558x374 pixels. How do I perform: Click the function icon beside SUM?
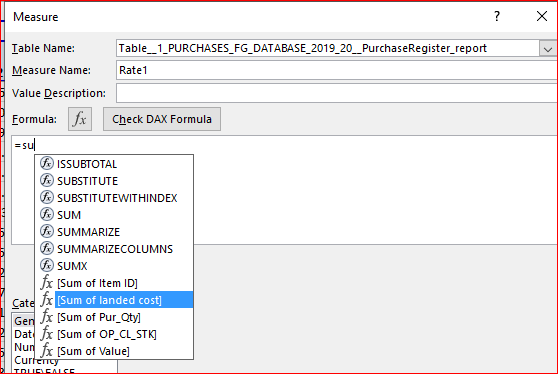click(x=47, y=214)
